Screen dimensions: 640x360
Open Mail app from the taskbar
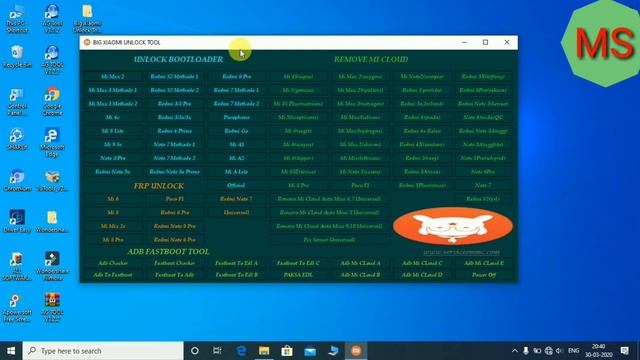pos(310,351)
